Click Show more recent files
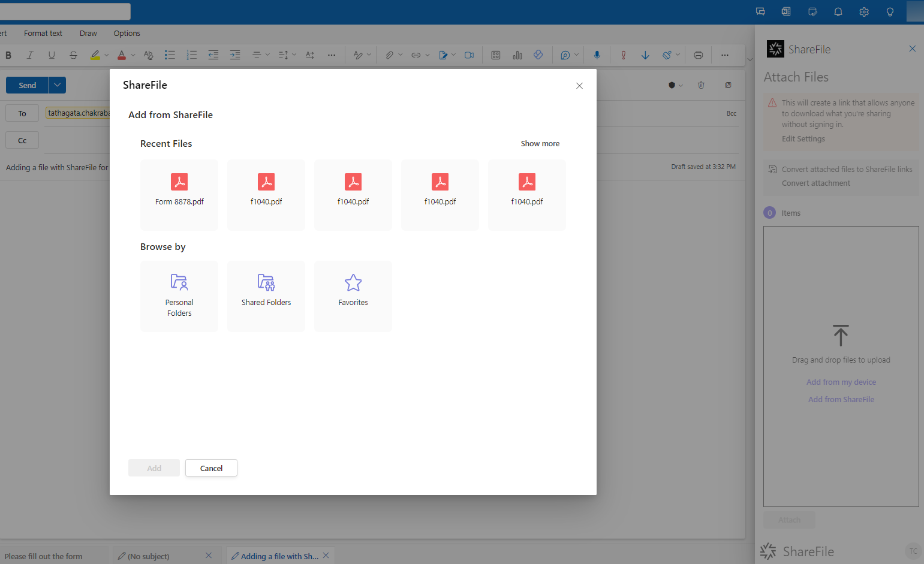The image size is (924, 564). coord(540,144)
